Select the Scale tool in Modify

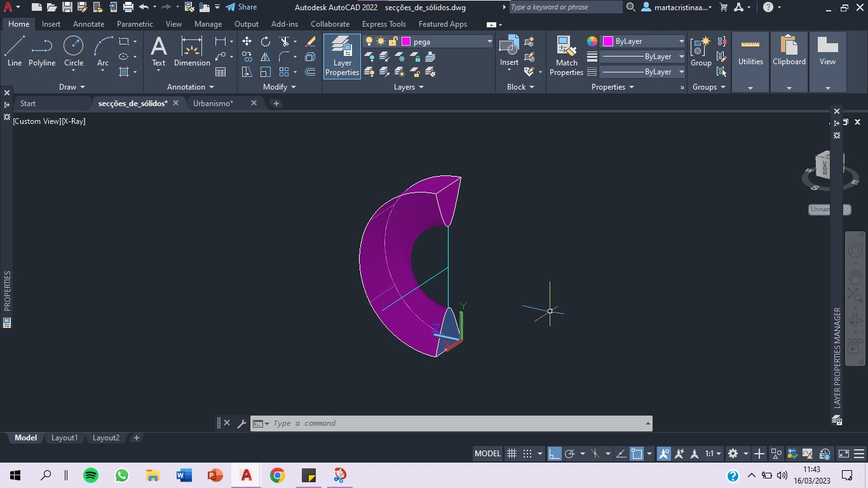coord(266,72)
